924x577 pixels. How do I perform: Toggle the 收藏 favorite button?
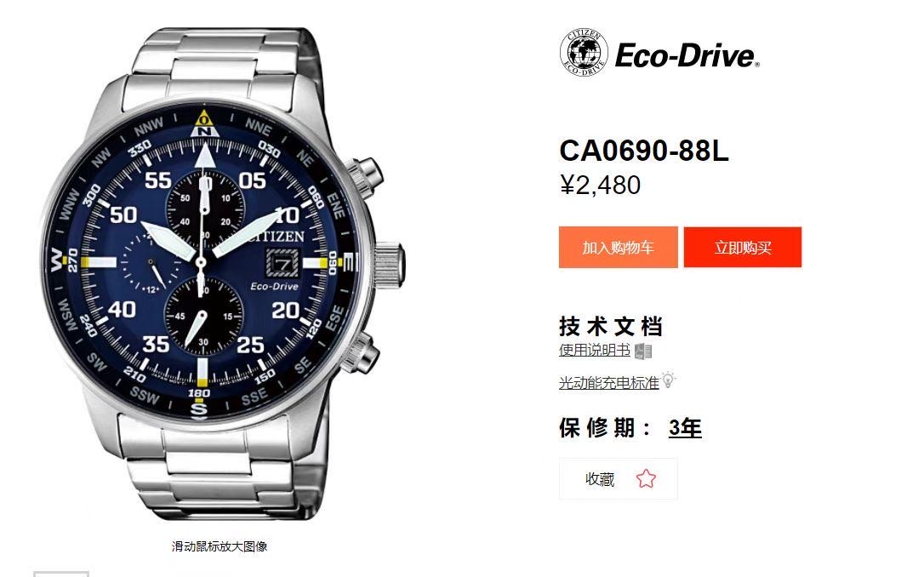point(619,479)
